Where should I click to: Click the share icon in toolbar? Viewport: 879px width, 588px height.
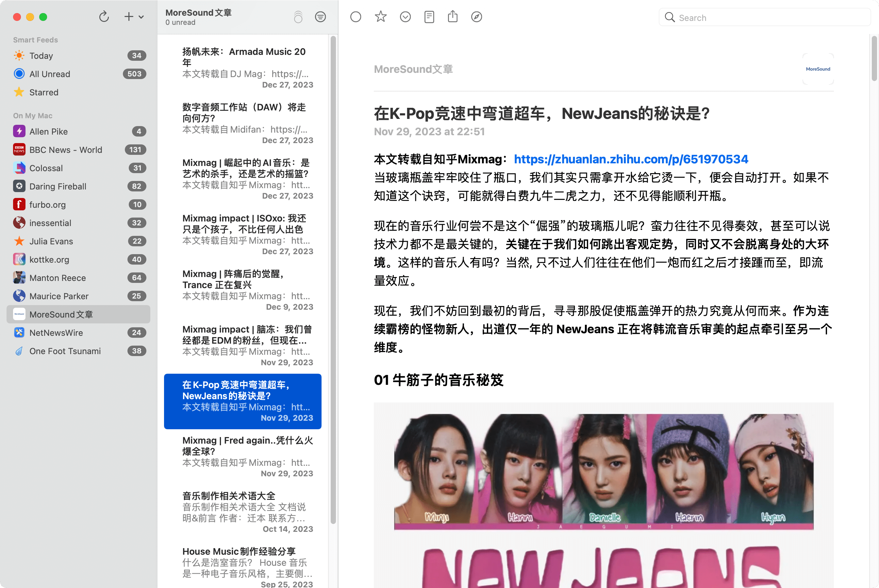pyautogui.click(x=453, y=17)
